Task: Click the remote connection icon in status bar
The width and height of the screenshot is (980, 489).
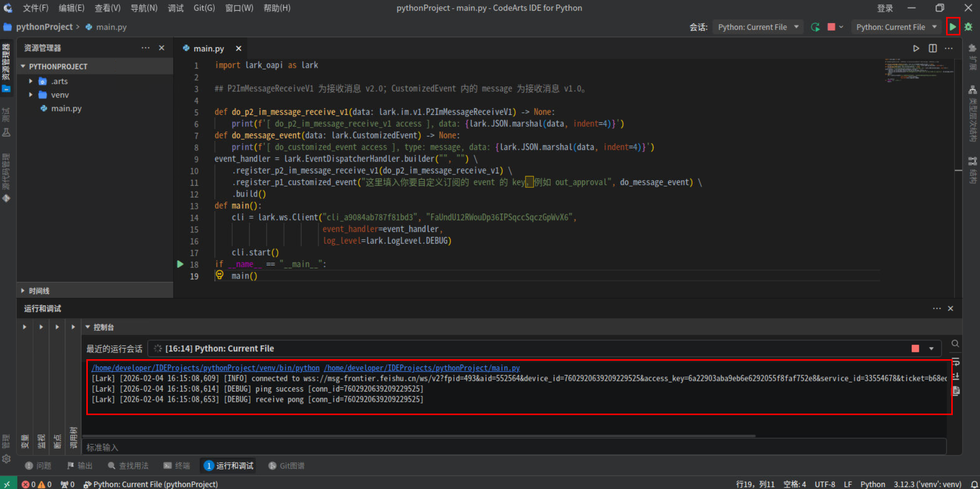Action: click(7, 484)
